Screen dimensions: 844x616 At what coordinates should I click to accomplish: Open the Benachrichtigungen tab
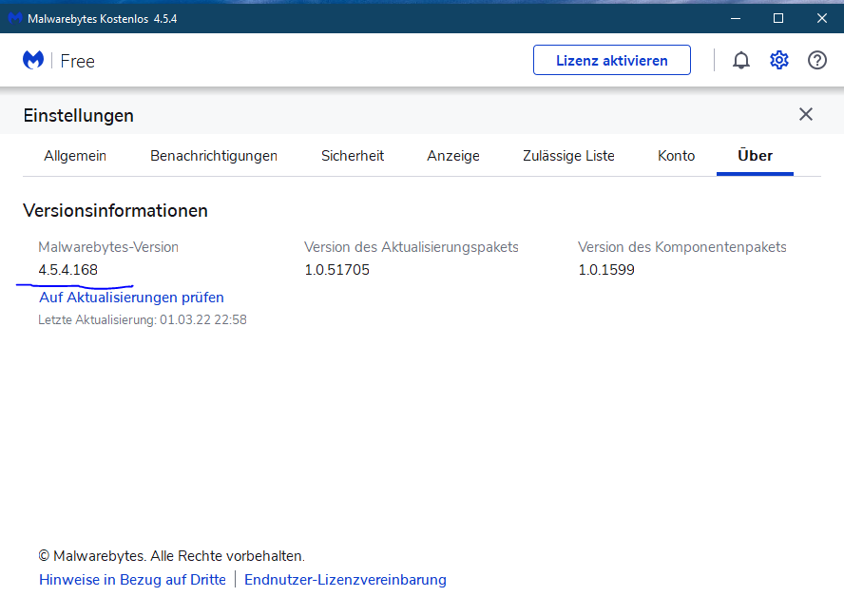pyautogui.click(x=214, y=156)
